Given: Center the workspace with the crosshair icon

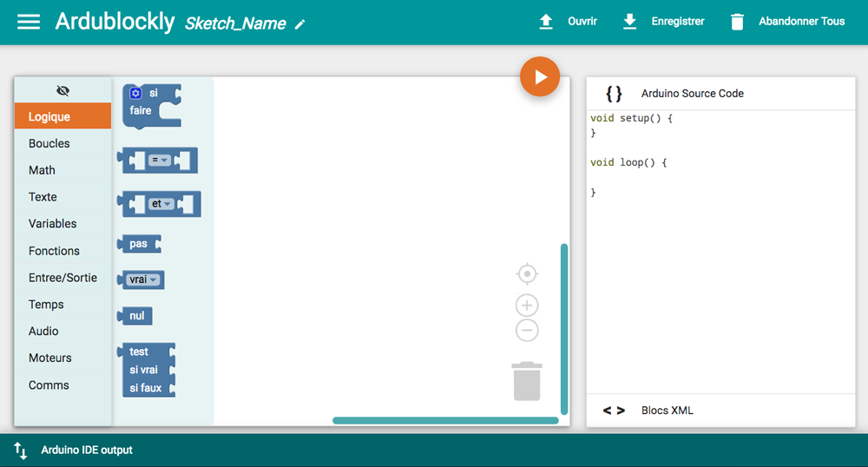Looking at the screenshot, I should (x=527, y=274).
